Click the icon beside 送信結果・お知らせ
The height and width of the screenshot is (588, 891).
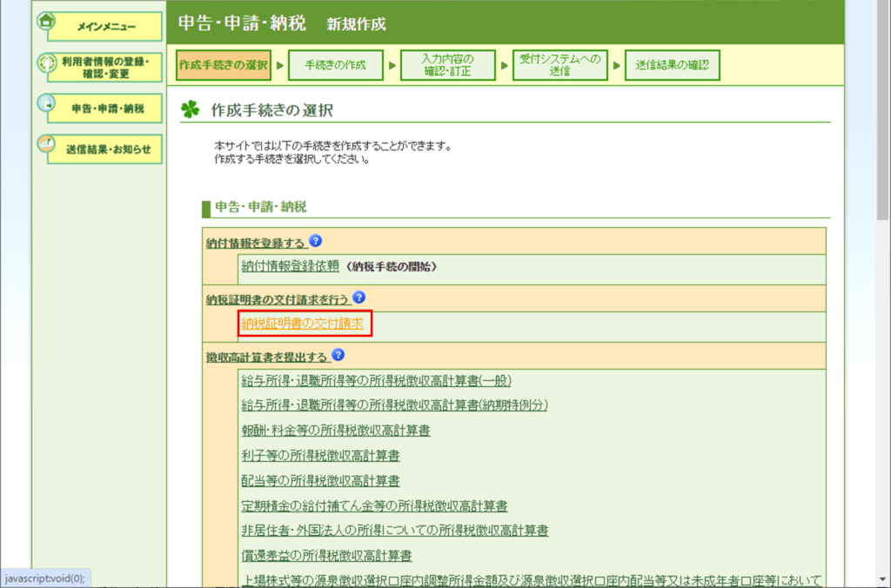(46, 144)
